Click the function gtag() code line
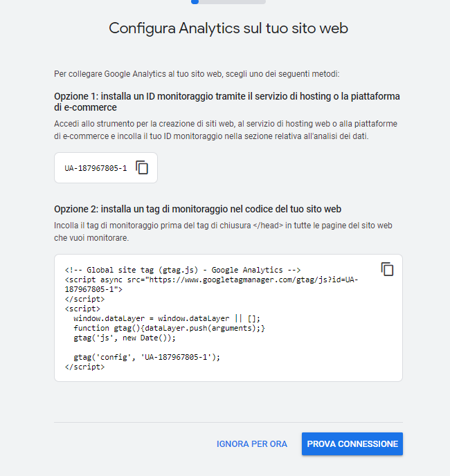The height and width of the screenshot is (476, 450). click(169, 328)
